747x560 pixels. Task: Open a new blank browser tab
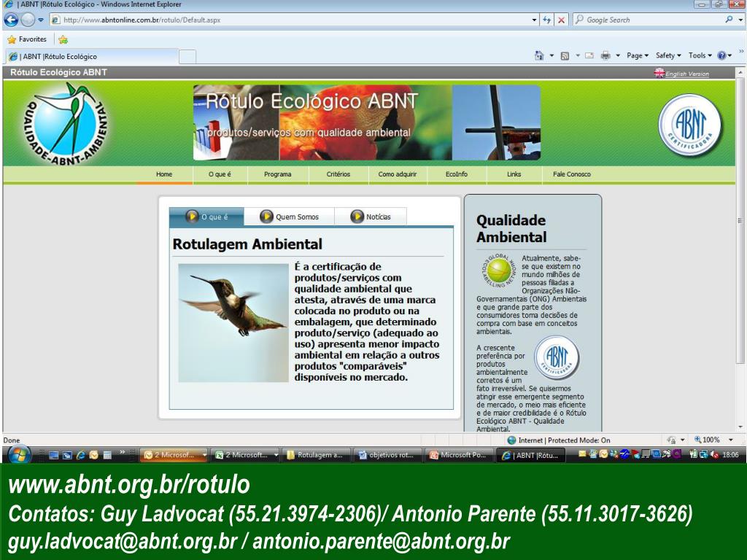[187, 57]
